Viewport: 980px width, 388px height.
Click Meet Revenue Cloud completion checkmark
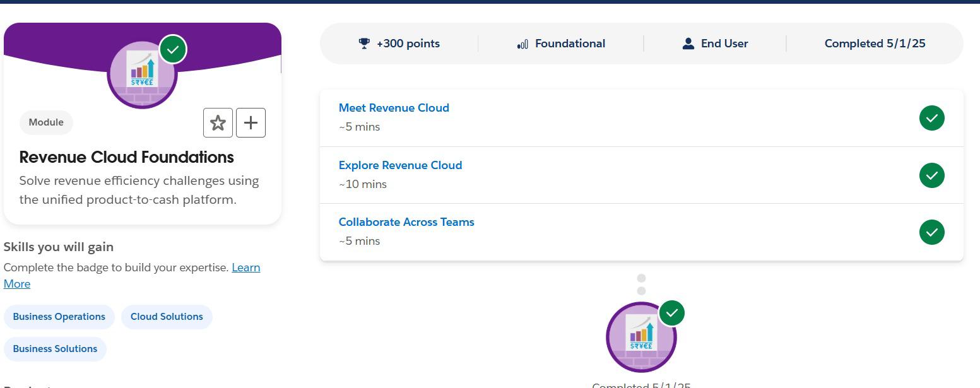[931, 118]
